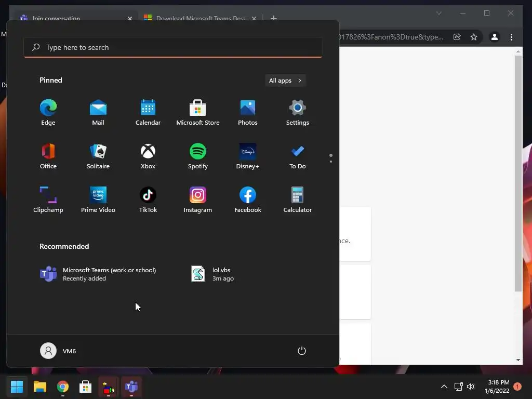Launch Mail from pinned apps
The height and width of the screenshot is (399, 532).
tap(98, 113)
